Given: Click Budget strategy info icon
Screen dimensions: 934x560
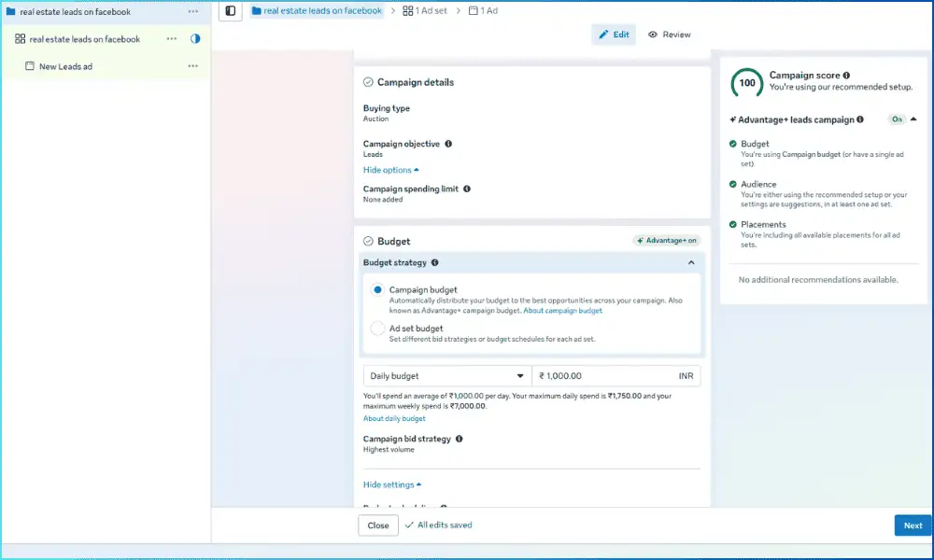Looking at the screenshot, I should [435, 262].
